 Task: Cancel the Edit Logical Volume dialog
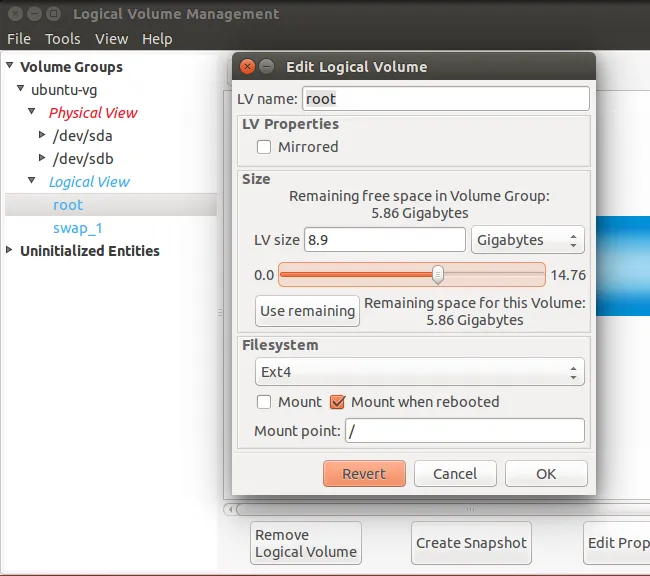[455, 474]
